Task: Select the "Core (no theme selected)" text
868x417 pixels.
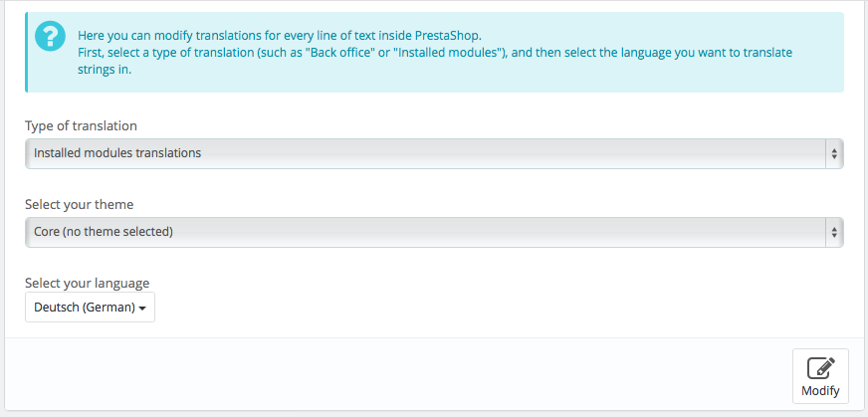Action: click(104, 232)
